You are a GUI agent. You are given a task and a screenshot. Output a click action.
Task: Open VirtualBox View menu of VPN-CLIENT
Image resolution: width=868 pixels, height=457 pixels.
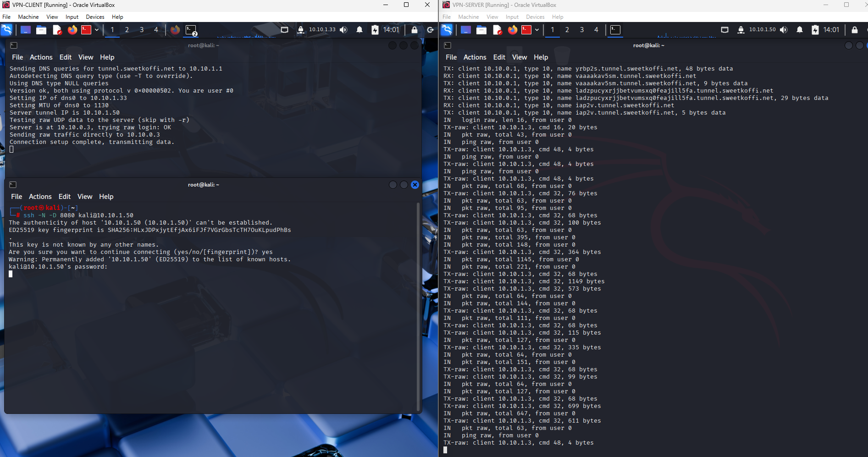52,17
